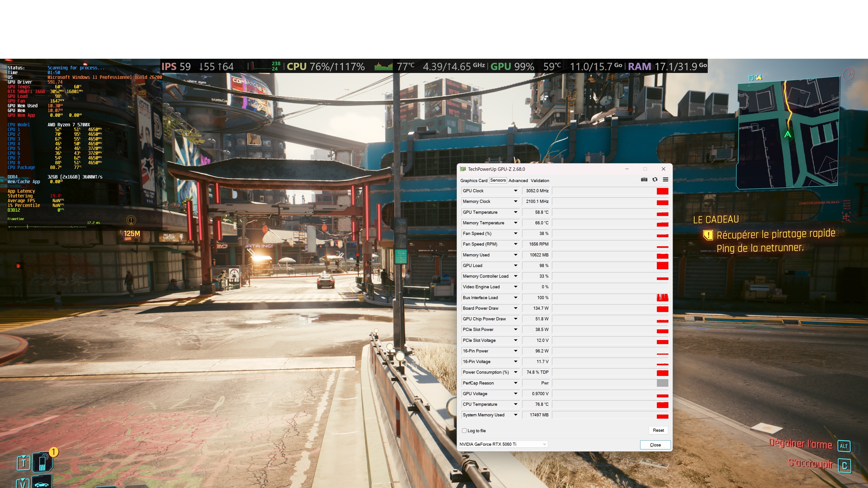The width and height of the screenshot is (868, 488).
Task: Open the GPU-Z hamburger menu icon
Action: 665,180
